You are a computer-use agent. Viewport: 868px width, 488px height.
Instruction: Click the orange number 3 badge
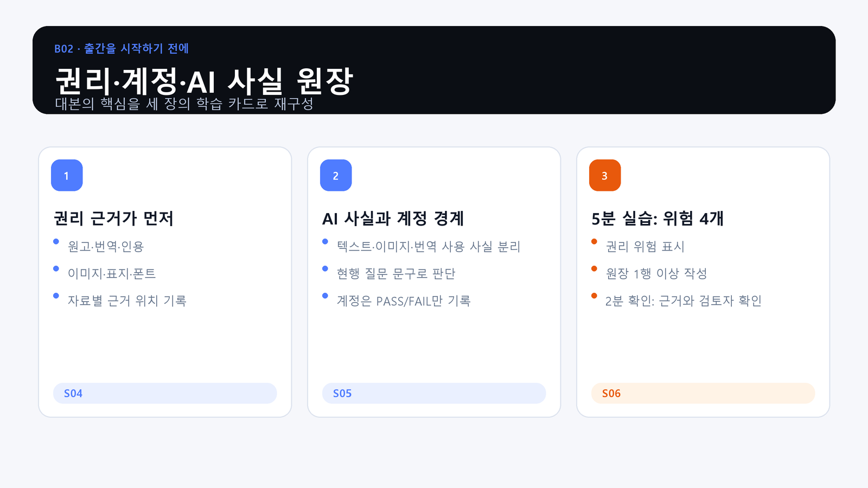coord(605,175)
